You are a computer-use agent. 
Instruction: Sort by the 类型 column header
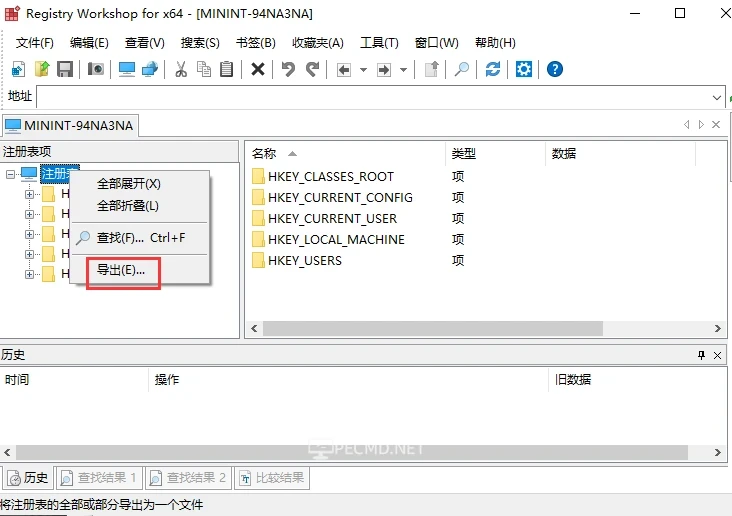[x=495, y=154]
